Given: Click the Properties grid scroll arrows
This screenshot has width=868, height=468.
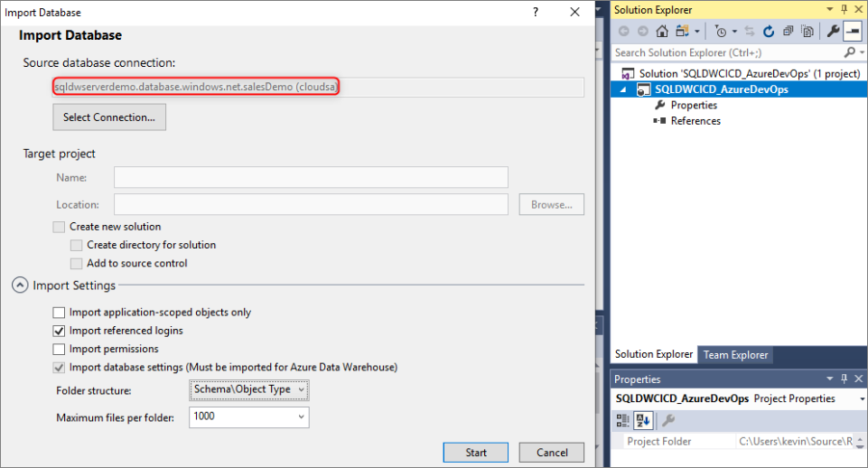Looking at the screenshot, I should tap(860, 442).
